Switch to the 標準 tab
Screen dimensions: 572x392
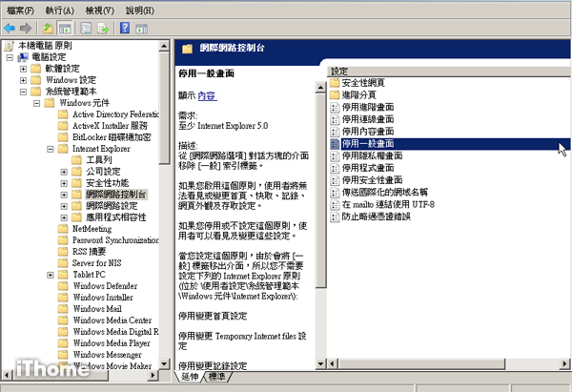tap(216, 377)
